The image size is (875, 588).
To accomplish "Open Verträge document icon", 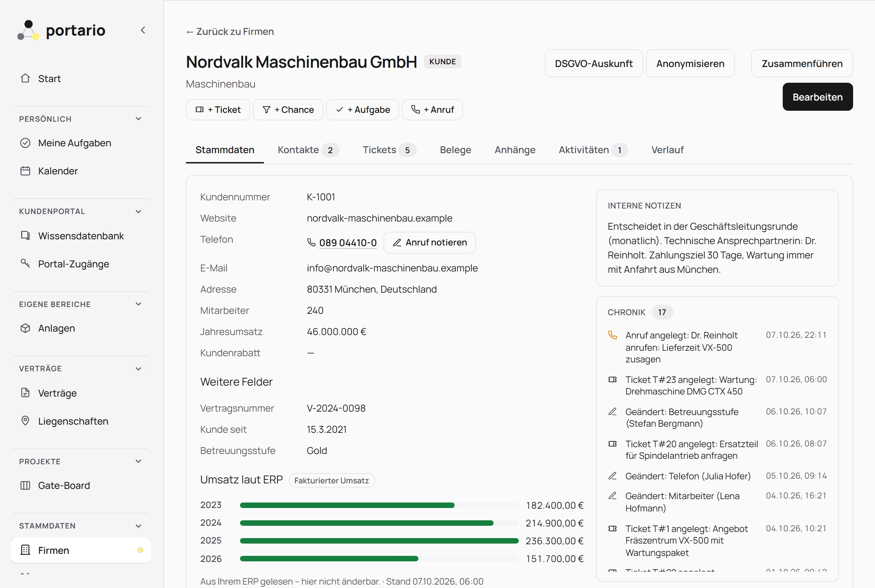I will (25, 392).
